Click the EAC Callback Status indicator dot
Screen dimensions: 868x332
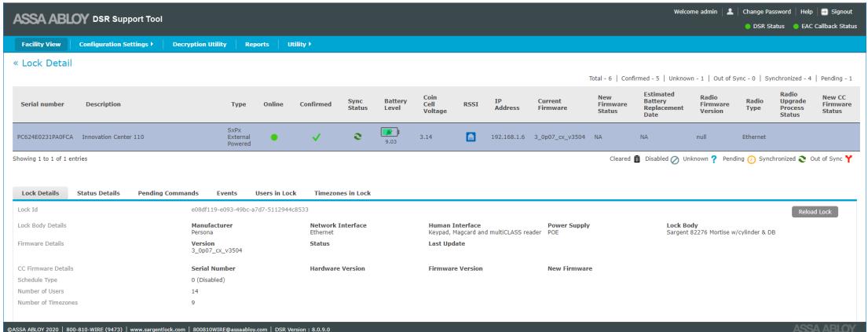796,26
